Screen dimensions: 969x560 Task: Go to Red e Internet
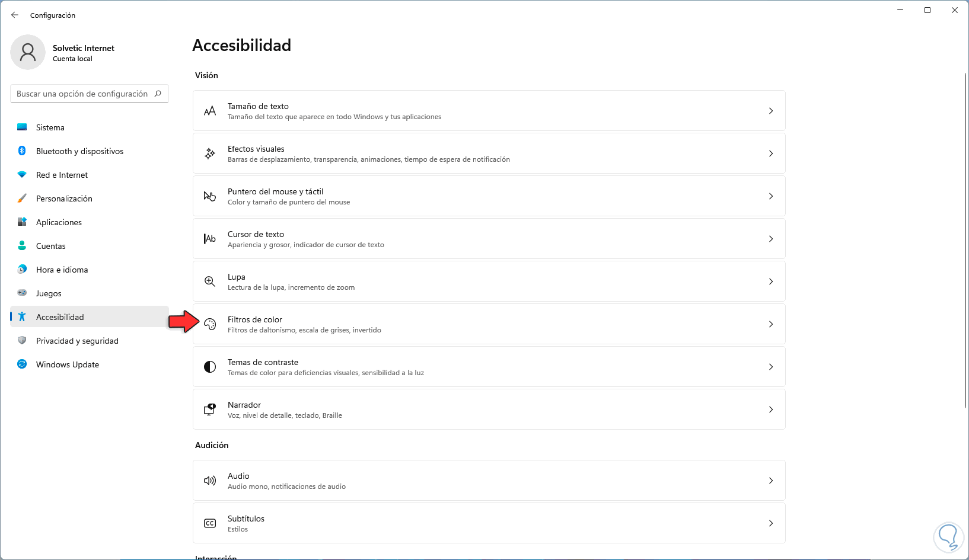tap(62, 175)
